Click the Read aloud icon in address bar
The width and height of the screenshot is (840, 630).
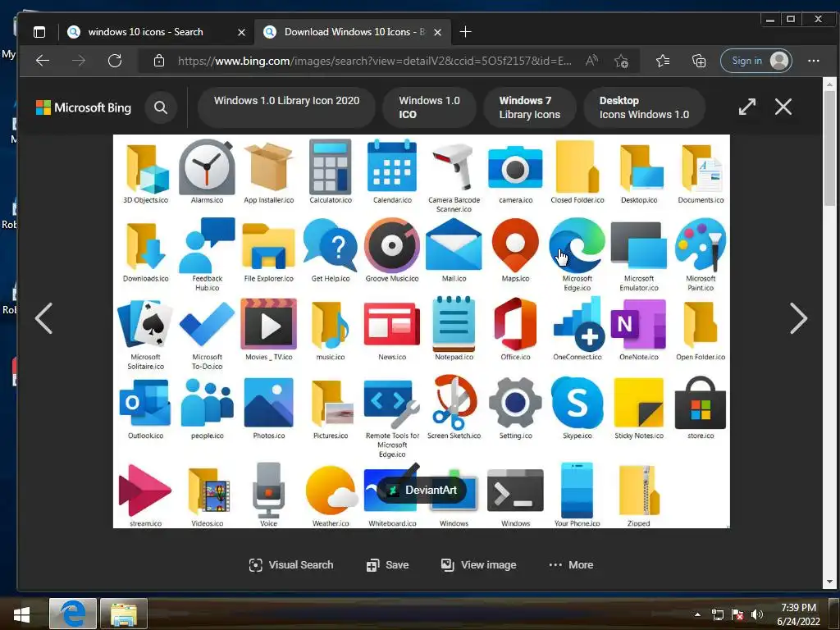(x=591, y=61)
